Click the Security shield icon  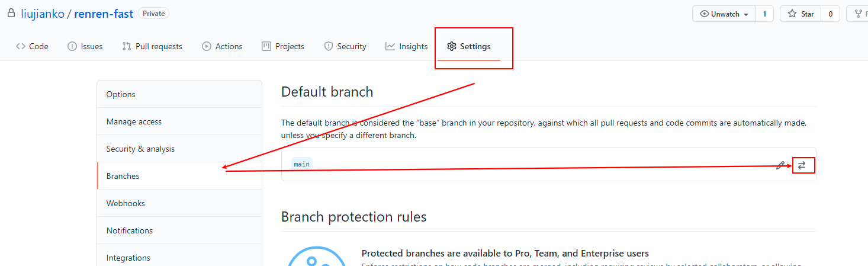point(329,46)
